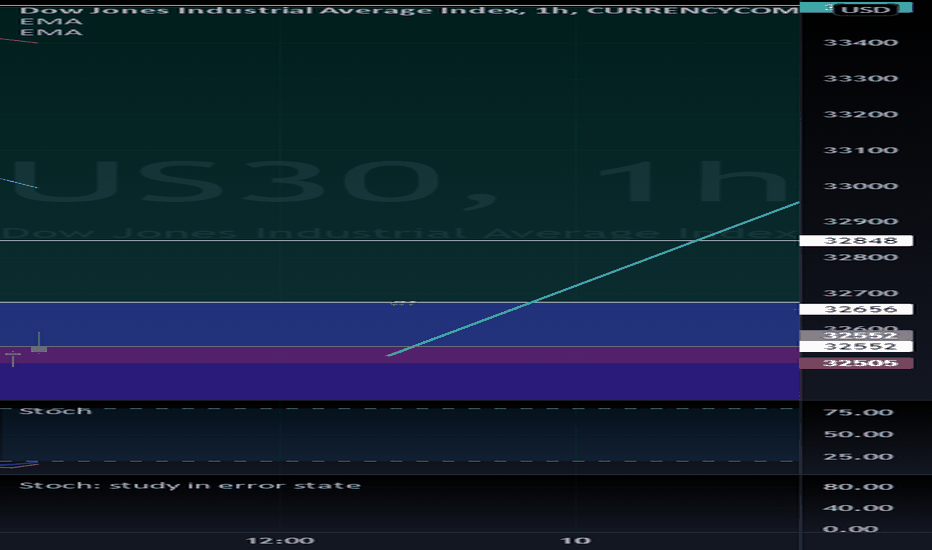Click the 10 date label on time axis
Screen dimensions: 932x550
(x=575, y=540)
